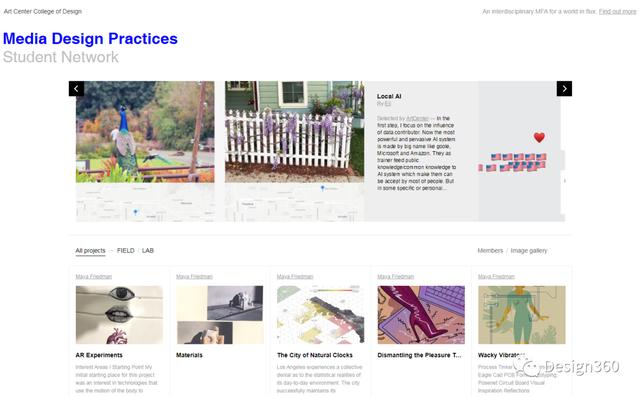Open the Image gallery link

coord(529,251)
